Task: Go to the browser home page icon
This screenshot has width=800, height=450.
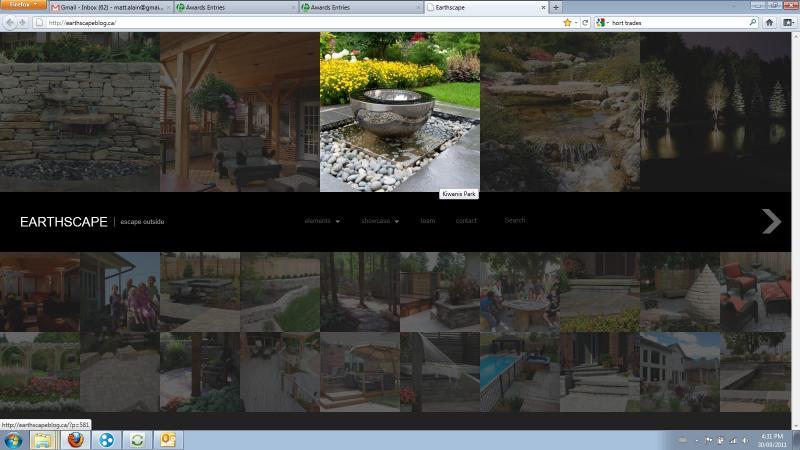Action: click(x=769, y=22)
